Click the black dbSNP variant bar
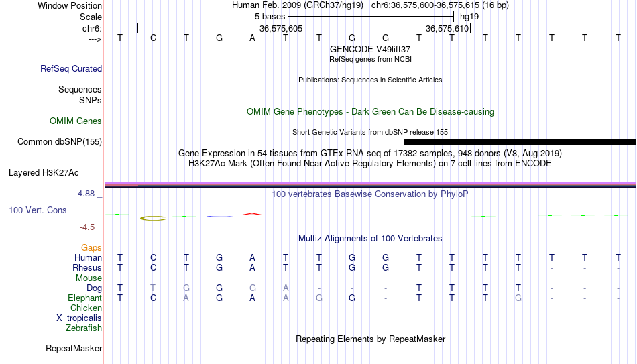637x364 pixels. 520,142
